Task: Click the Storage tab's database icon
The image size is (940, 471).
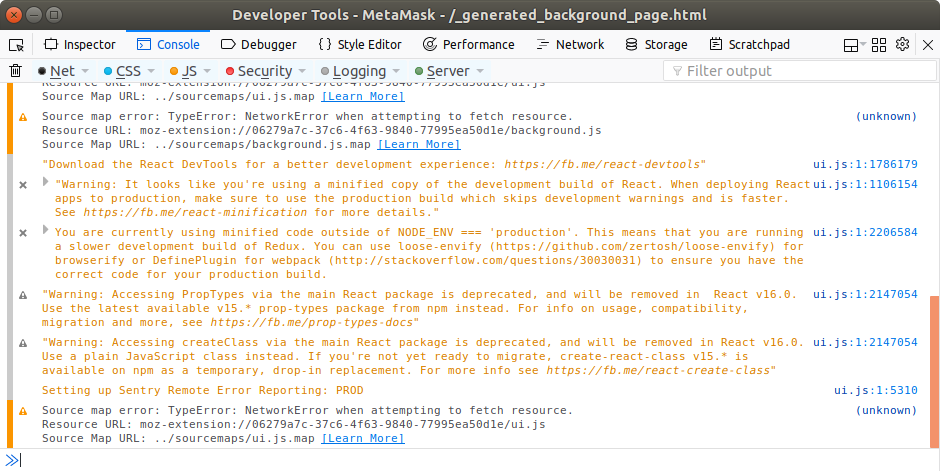Action: pos(631,44)
